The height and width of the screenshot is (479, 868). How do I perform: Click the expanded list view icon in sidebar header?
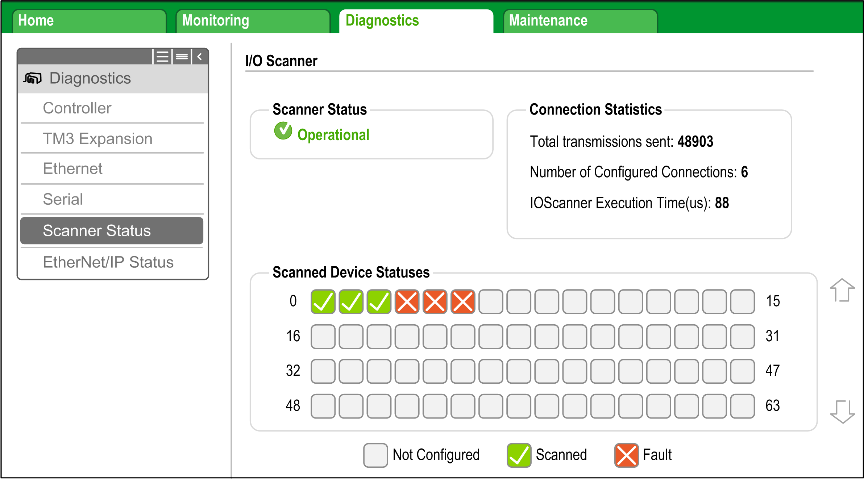163,57
